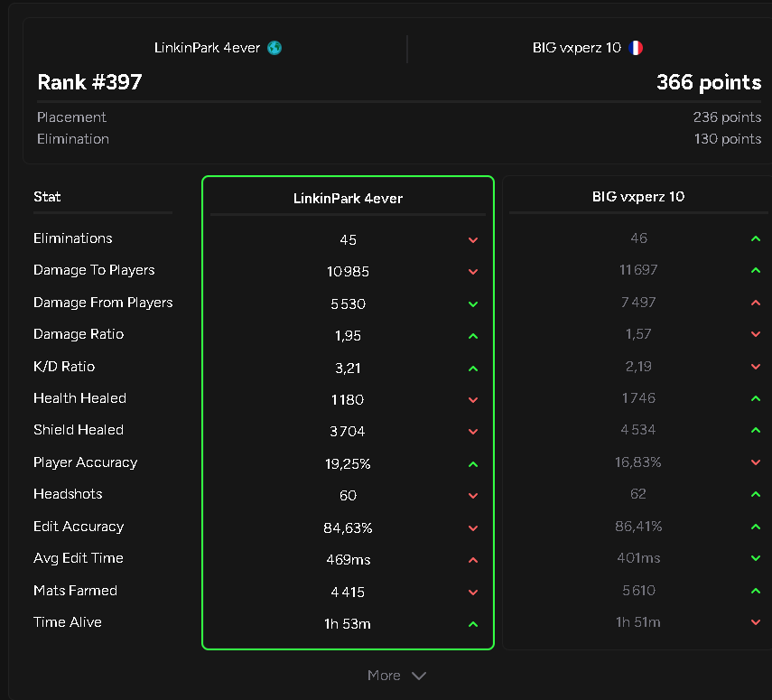772x700 pixels.
Task: Click the Rank #397 heading
Action: tap(89, 82)
